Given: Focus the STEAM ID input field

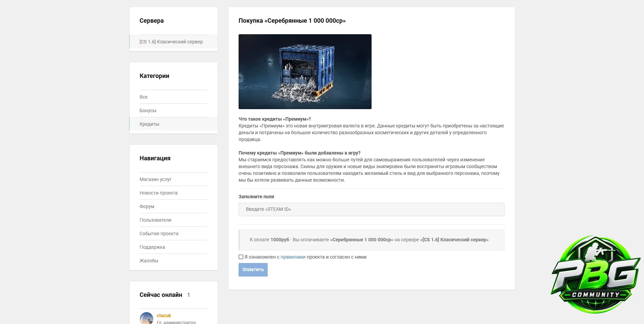Looking at the screenshot, I should [372, 209].
